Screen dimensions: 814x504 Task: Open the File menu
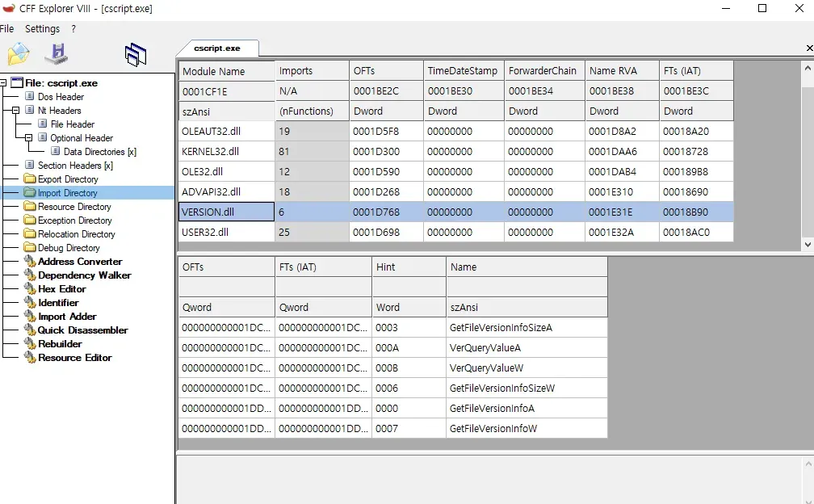6,28
